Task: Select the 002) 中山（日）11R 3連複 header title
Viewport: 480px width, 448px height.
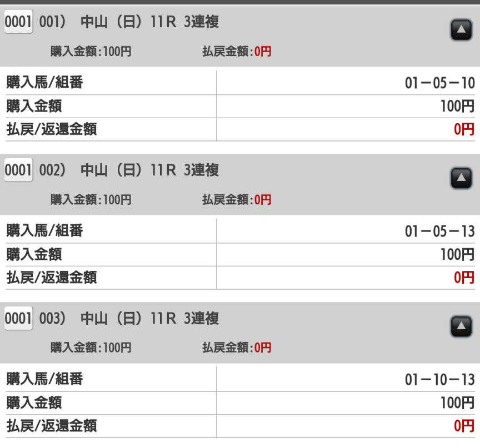Action: (x=129, y=170)
